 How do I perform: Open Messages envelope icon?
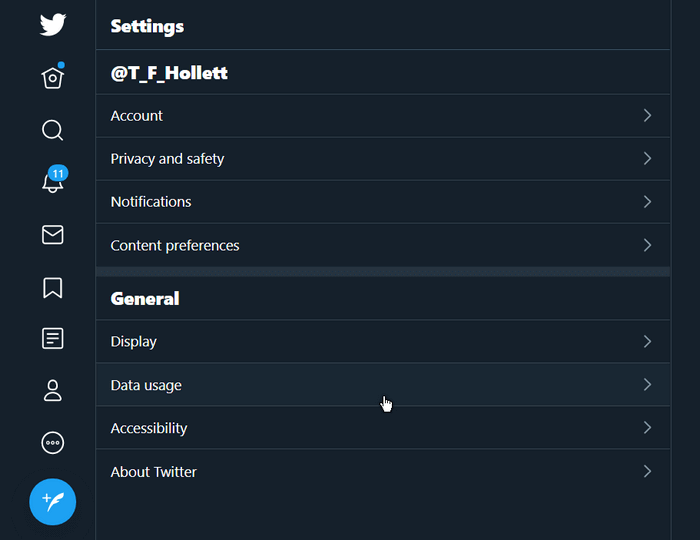tap(53, 235)
